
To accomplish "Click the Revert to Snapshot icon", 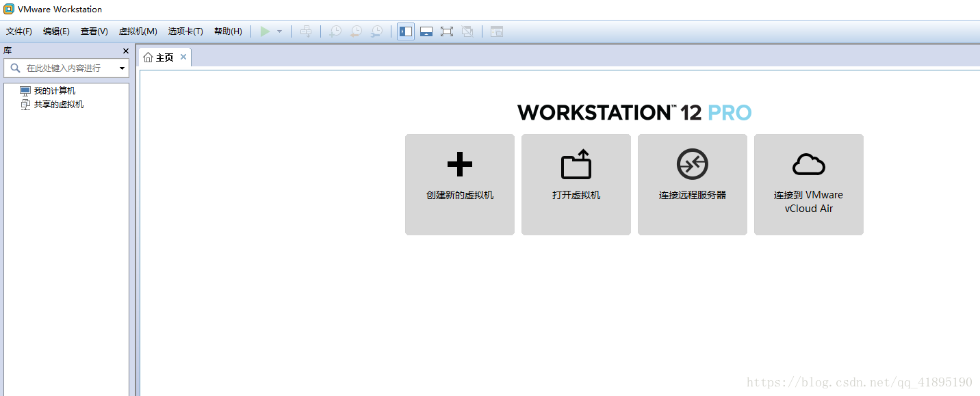I will (356, 31).
